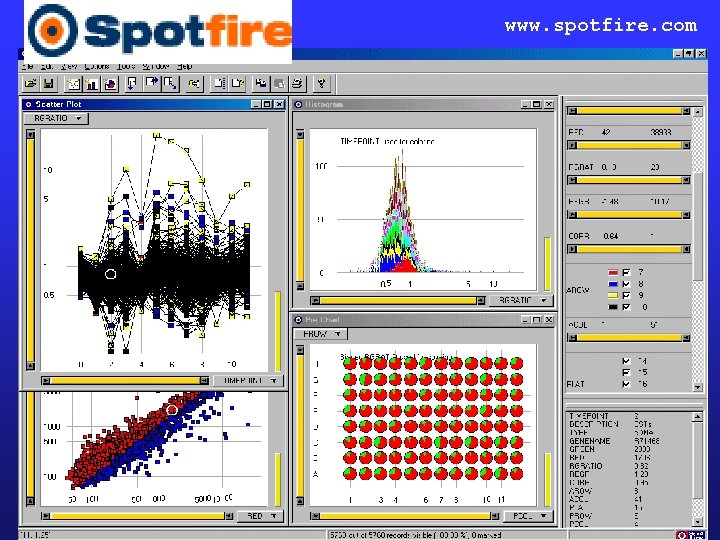Toggle the checkbox for AROW value 9
The height and width of the screenshot is (540, 720).
tap(626, 295)
